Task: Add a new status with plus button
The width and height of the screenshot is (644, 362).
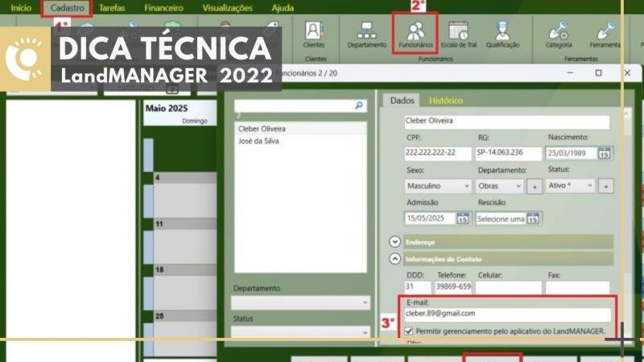Action: tap(606, 186)
